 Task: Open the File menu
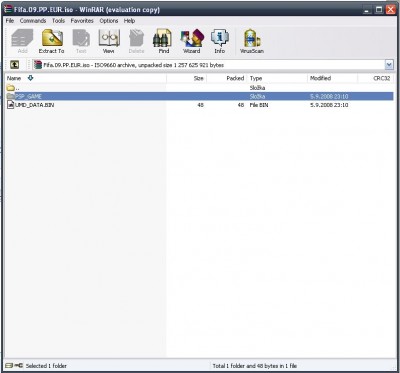pos(10,21)
